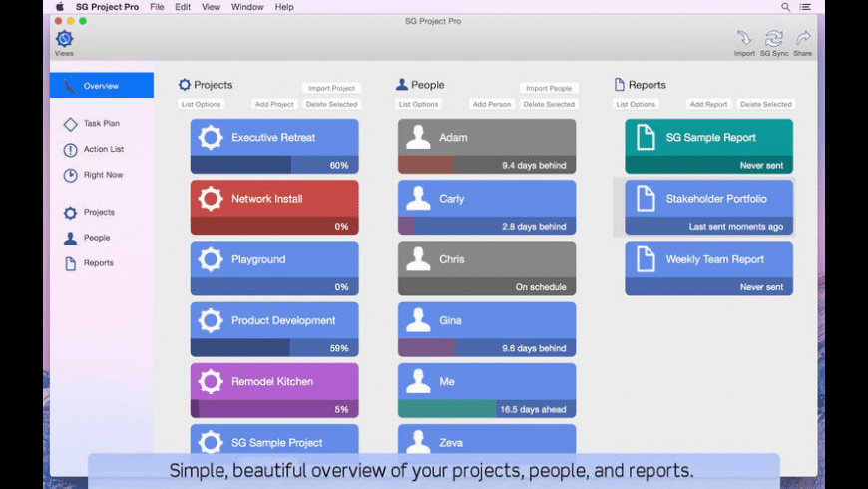
Task: Select the Playground project title
Action: click(x=258, y=259)
